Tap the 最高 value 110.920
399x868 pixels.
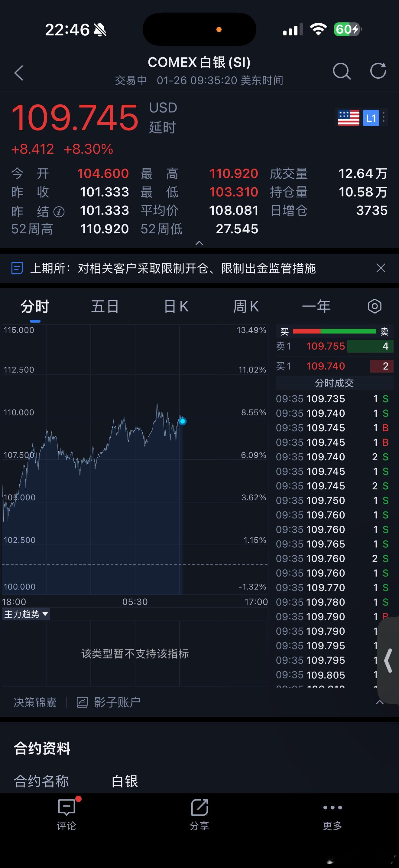click(234, 173)
